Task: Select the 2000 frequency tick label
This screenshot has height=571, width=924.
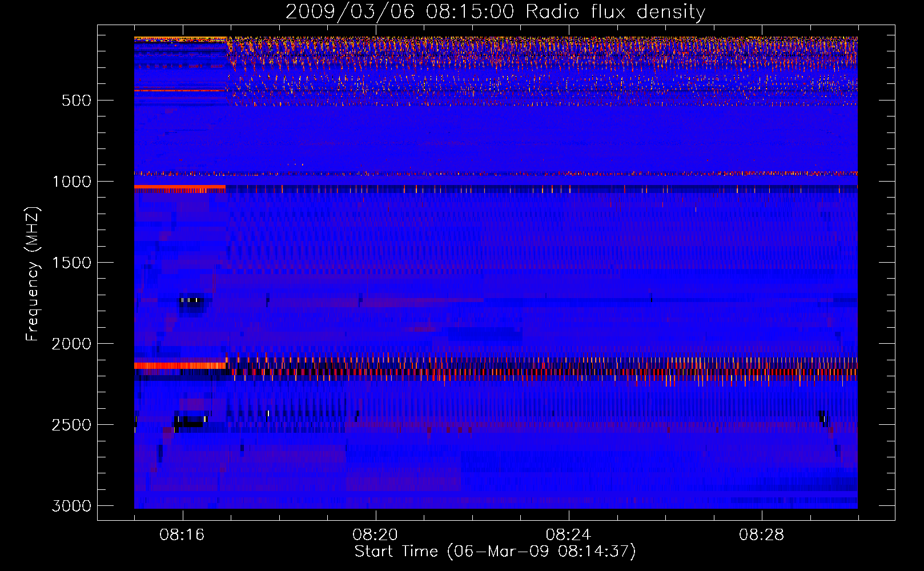Action: pyautogui.click(x=72, y=344)
